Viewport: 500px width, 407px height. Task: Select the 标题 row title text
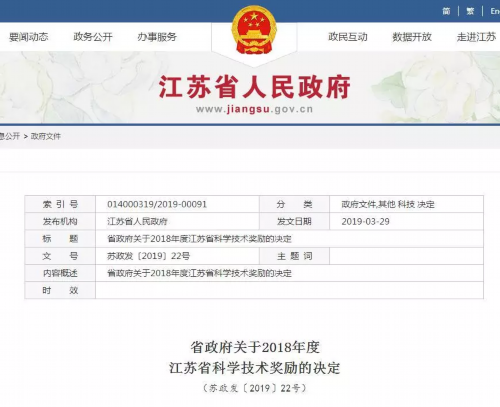(199, 239)
